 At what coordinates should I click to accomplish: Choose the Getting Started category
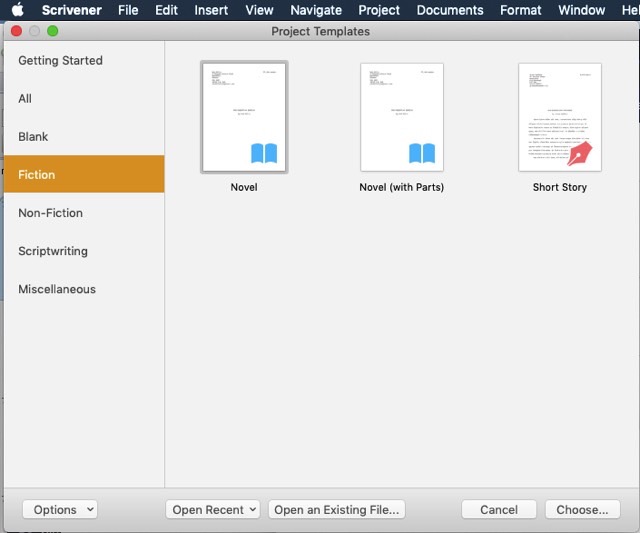coord(84,60)
